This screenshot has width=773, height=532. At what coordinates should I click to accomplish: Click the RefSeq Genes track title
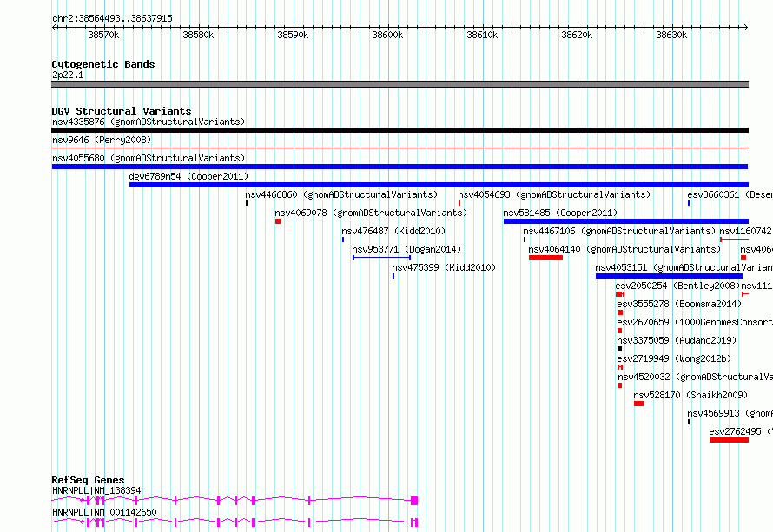89,480
